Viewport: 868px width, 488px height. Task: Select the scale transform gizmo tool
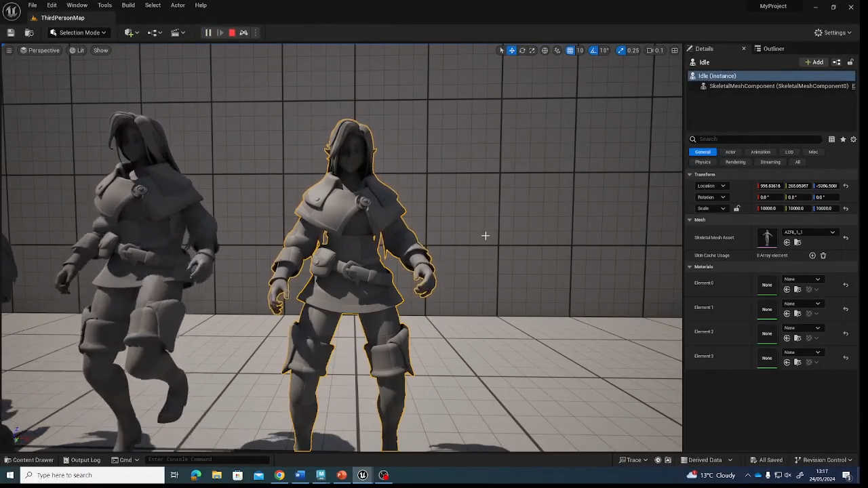tap(532, 50)
